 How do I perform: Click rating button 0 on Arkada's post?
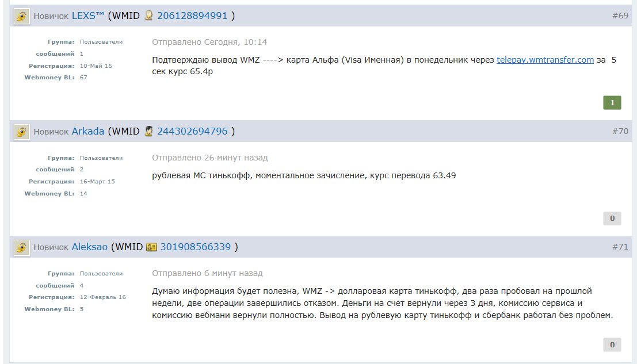[x=612, y=219]
